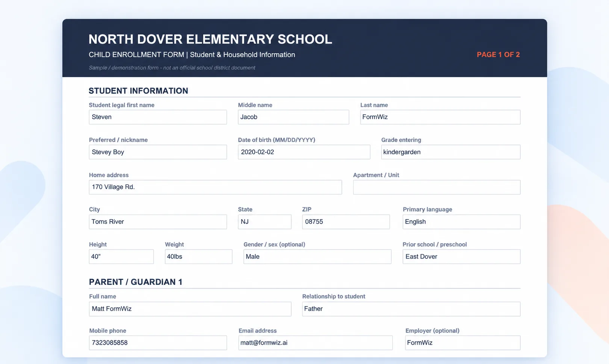The height and width of the screenshot is (364, 609).
Task: Click the Parent Full name field
Action: (190, 309)
